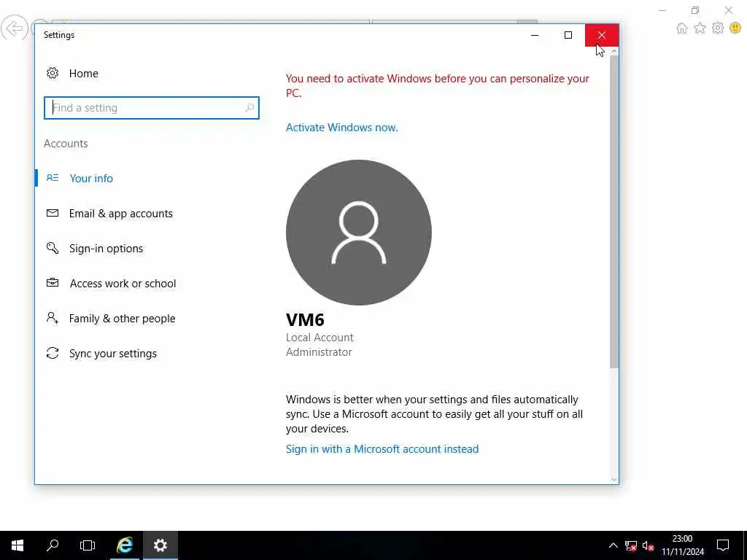Click the scroll up arrow in Settings
The width and height of the screenshot is (747, 560).
tap(614, 51)
